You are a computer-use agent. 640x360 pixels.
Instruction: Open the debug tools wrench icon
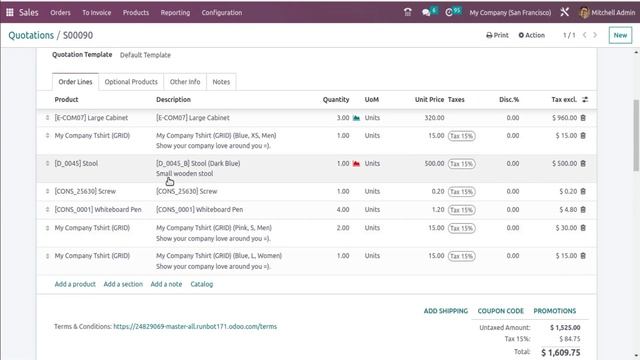(x=564, y=12)
